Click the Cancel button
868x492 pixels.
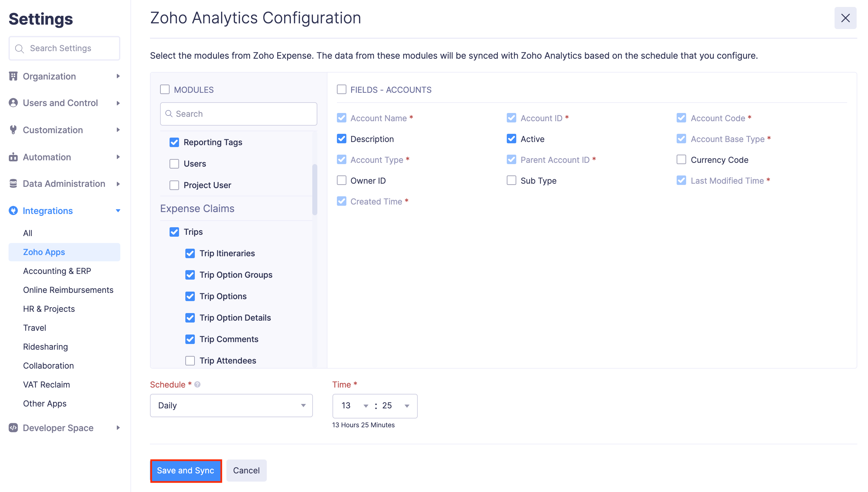pos(246,470)
